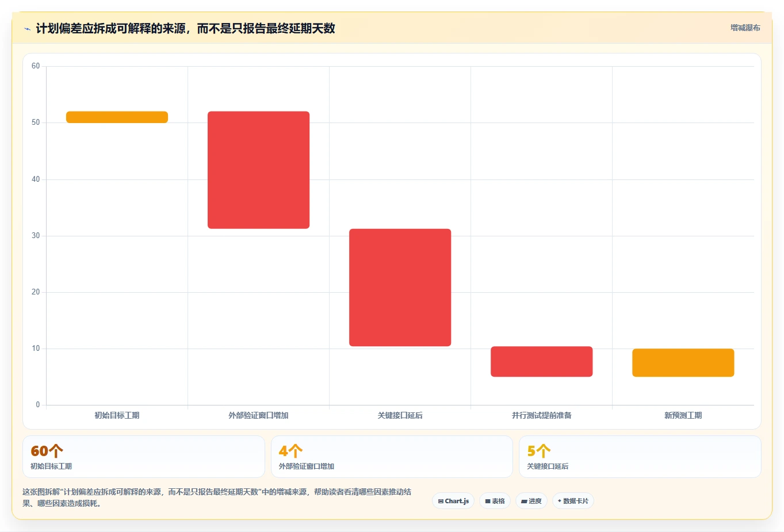Click the x-axis label 初始目标工期
The height and width of the screenshot is (532, 784).
(117, 415)
